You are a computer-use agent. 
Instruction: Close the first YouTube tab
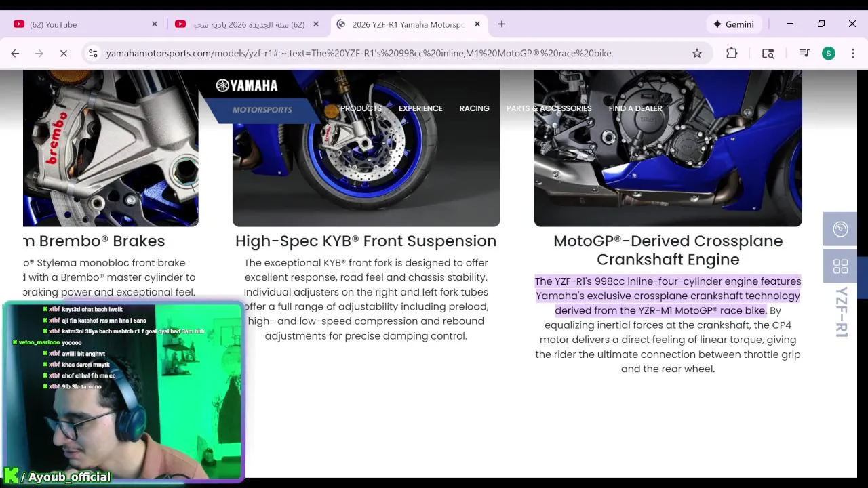point(155,24)
